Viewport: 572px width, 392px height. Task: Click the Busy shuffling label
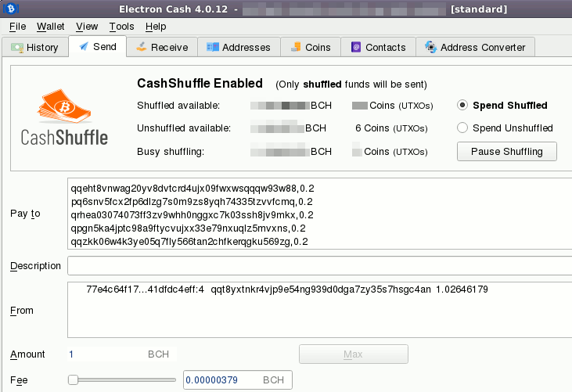tap(171, 151)
